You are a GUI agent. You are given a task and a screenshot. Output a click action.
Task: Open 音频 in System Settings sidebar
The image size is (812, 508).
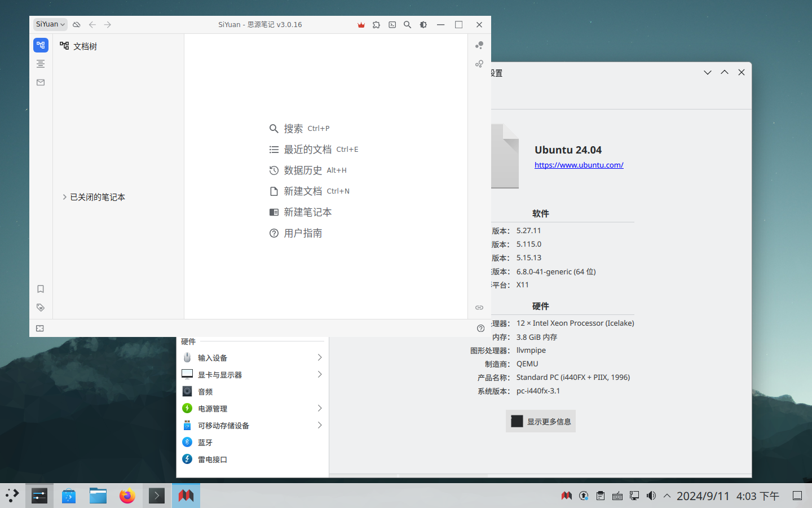pos(252,392)
